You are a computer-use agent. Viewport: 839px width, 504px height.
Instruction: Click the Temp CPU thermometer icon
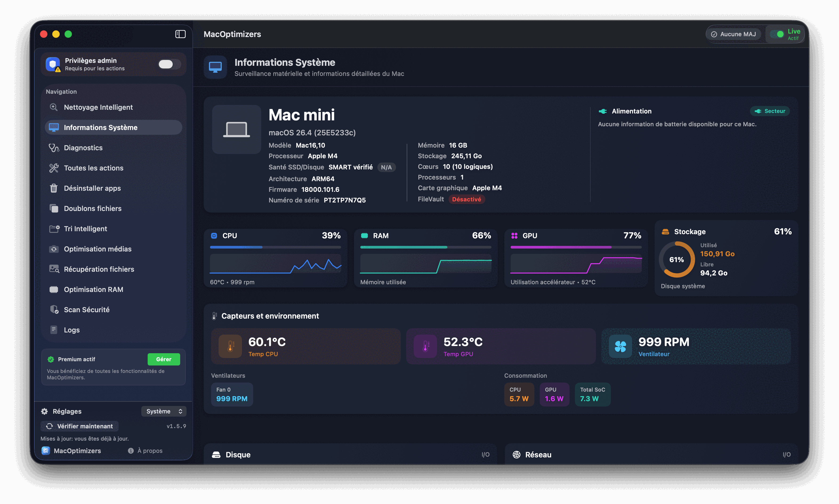coord(230,346)
